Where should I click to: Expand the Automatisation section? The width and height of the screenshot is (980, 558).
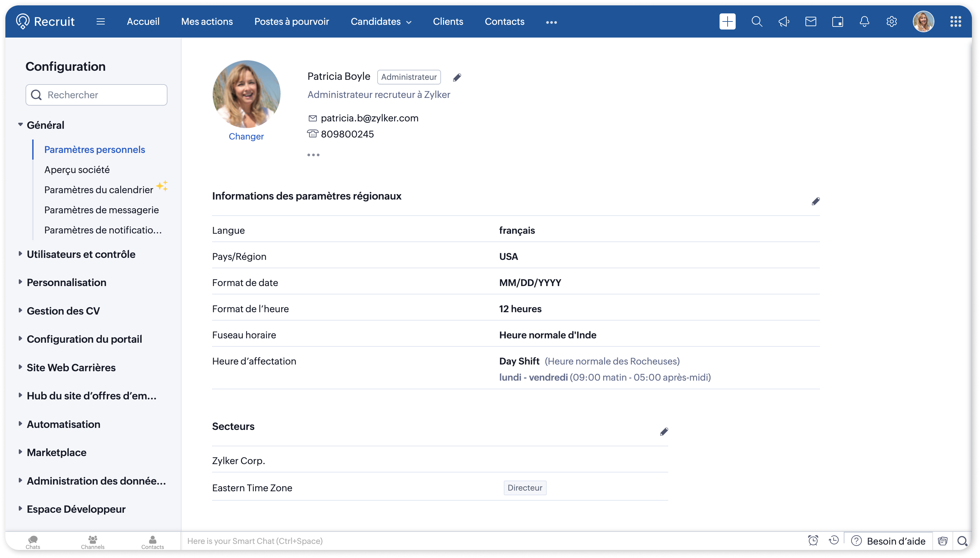[x=63, y=424]
